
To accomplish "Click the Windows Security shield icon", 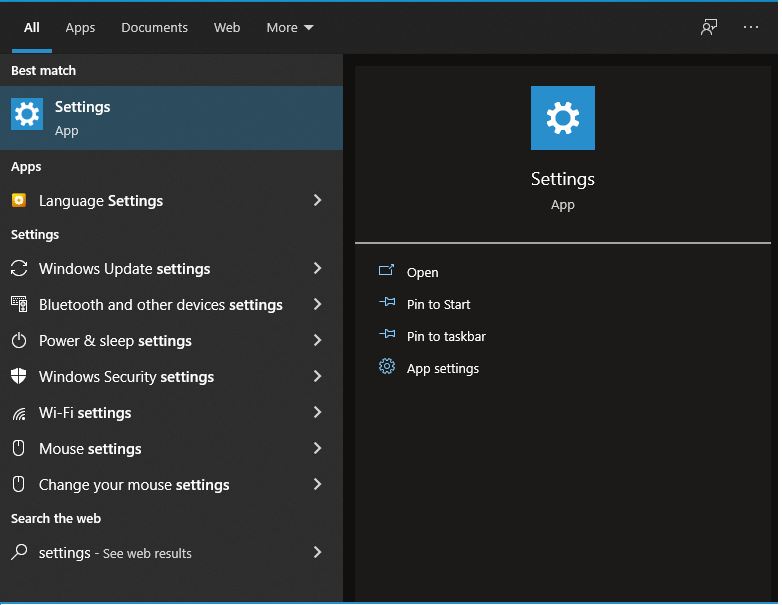I will 19,377.
